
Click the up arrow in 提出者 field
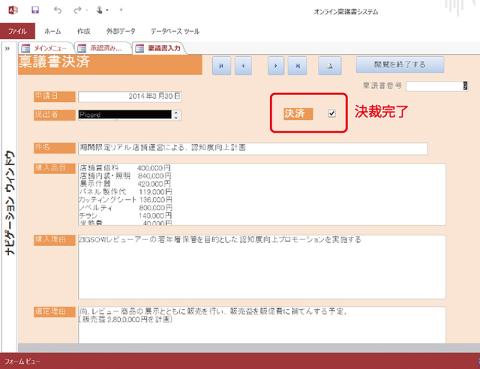click(x=176, y=113)
